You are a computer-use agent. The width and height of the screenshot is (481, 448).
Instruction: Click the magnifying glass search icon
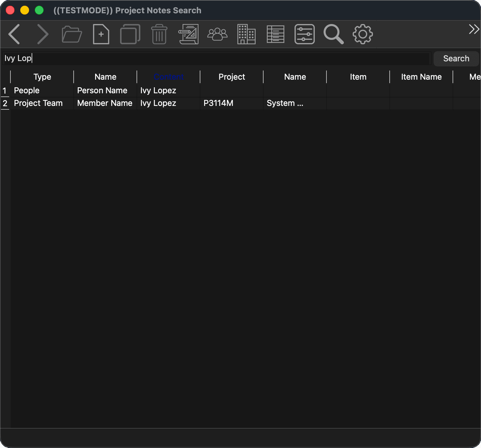[334, 34]
